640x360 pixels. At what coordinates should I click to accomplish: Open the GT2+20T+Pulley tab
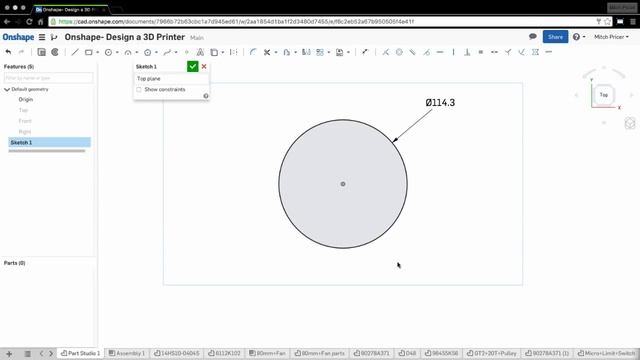[491, 353]
